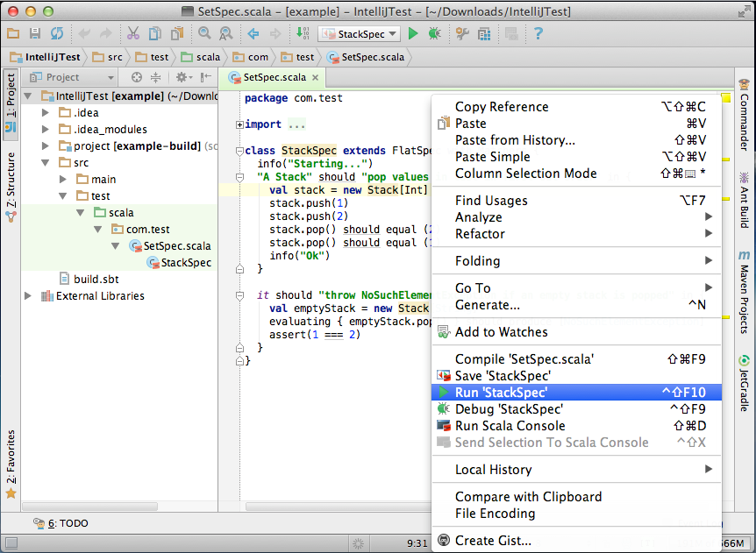The height and width of the screenshot is (553, 756).
Task: Run the StackSpec configuration with the green play icon
Action: pos(412,33)
